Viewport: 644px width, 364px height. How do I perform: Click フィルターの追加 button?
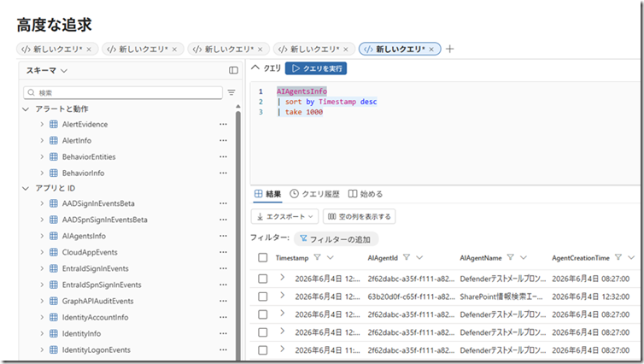pos(336,239)
